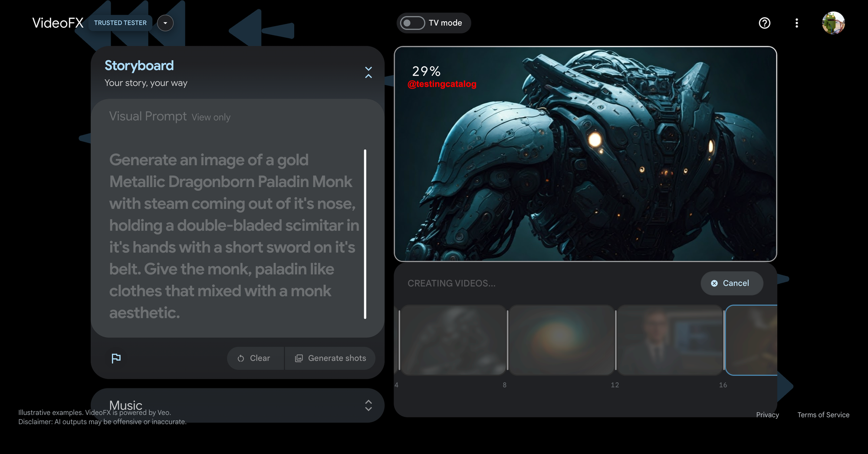Collapse the Storyboard panel with its chevron
Image resolution: width=868 pixels, height=454 pixels.
click(x=368, y=73)
